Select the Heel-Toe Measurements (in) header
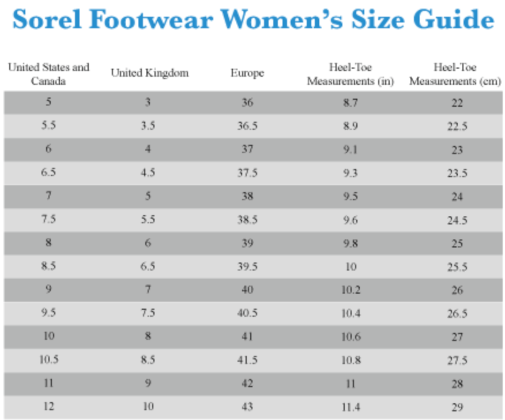 pos(350,74)
